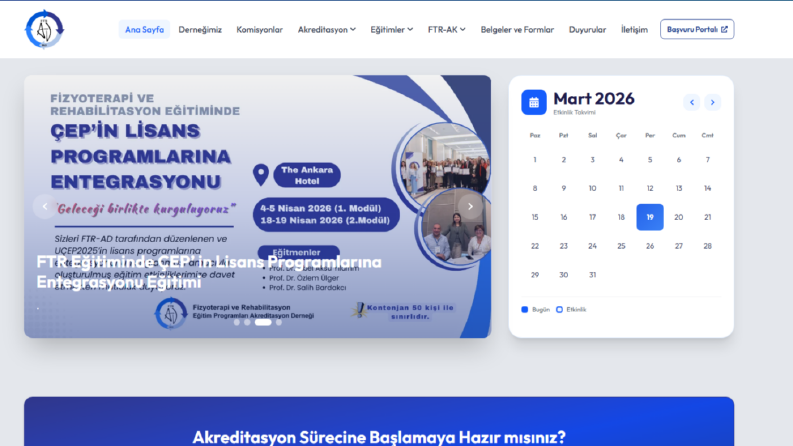Go to next month in calendar
This screenshot has width=793, height=446.
coord(713,102)
